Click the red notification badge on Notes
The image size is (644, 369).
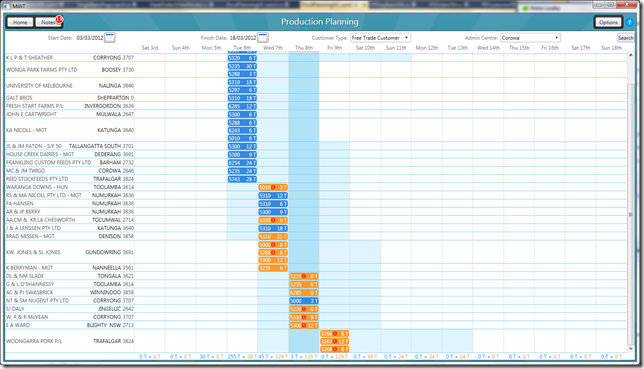click(x=59, y=19)
